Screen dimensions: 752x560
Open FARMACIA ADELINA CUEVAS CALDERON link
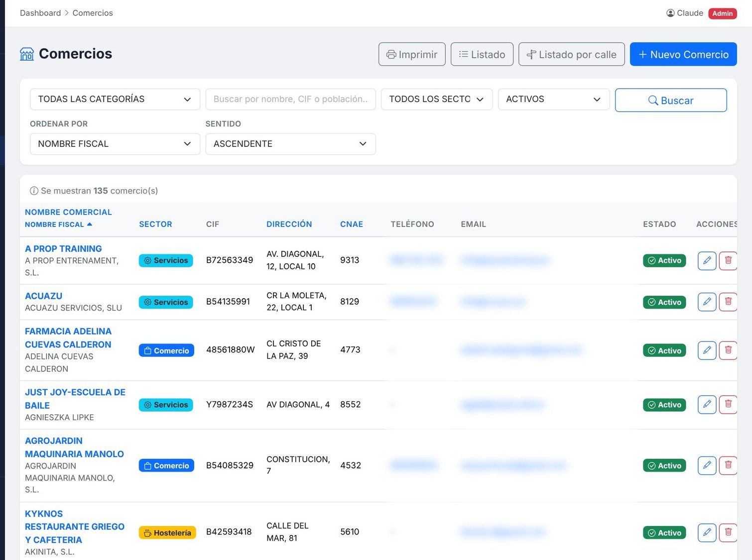(x=68, y=338)
